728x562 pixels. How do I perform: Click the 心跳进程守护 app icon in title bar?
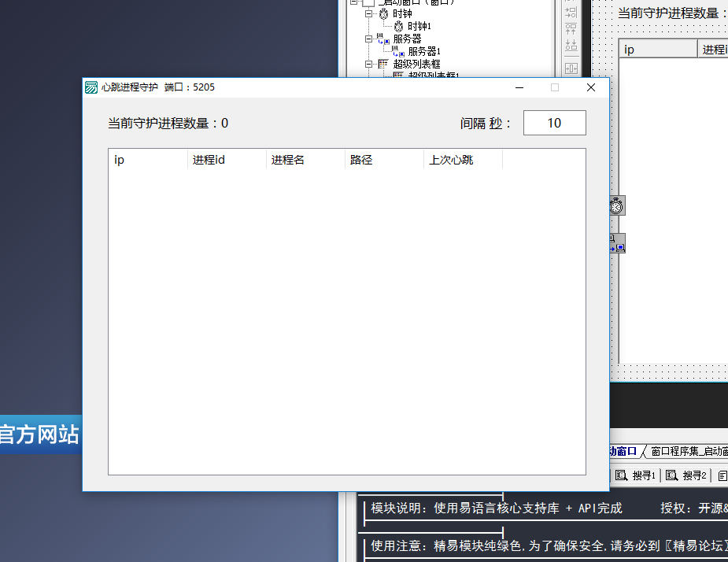pos(92,87)
